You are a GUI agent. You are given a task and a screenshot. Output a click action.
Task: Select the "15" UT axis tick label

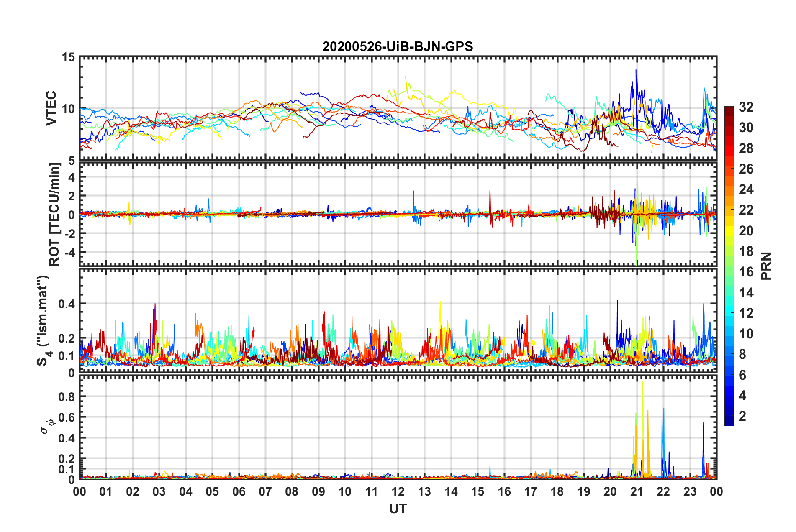pos(478,491)
